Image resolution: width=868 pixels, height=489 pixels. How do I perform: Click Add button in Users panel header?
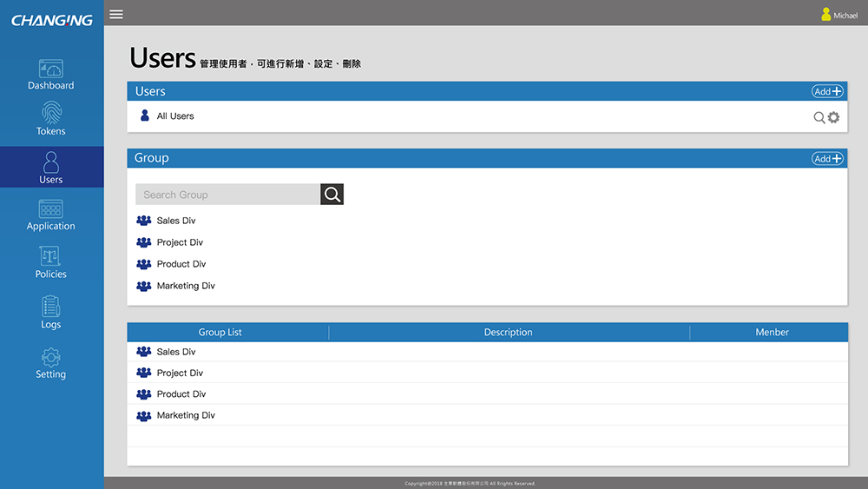(x=827, y=91)
